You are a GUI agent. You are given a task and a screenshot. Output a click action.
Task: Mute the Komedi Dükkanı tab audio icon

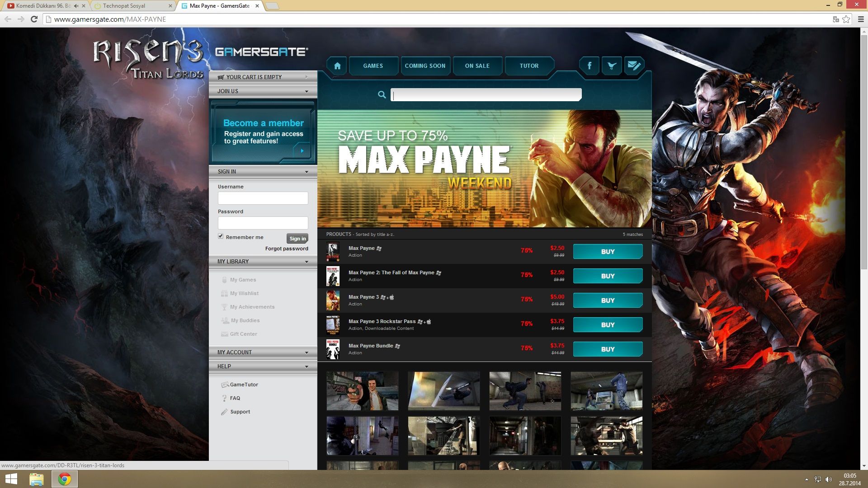point(76,6)
